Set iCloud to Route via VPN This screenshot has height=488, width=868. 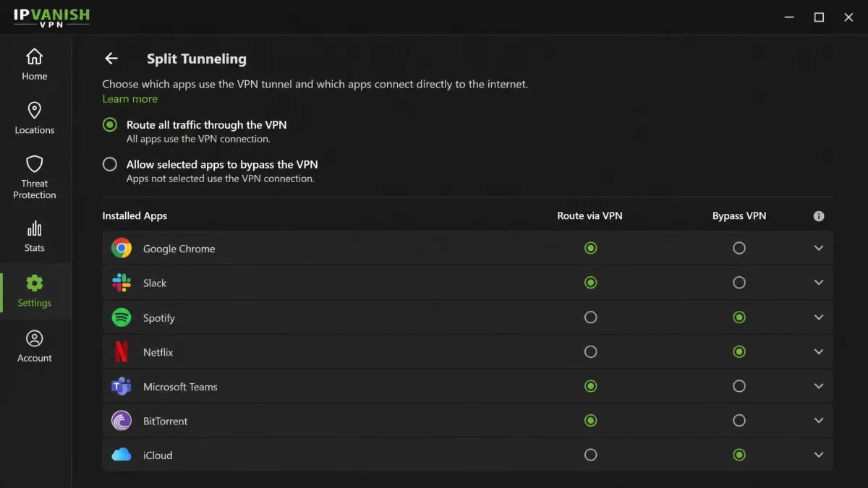[591, 455]
